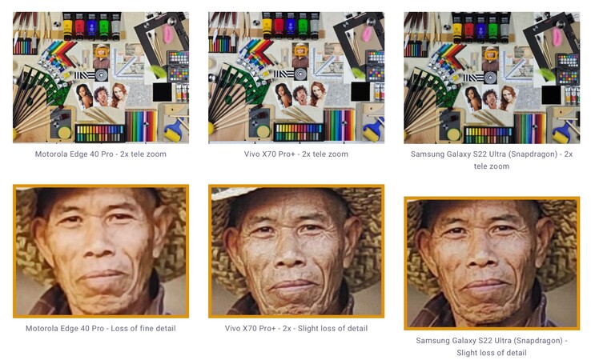Open Samsung Galaxy S22 Ultra tele zoom chart image
591x364 pixels.
pyautogui.click(x=492, y=78)
